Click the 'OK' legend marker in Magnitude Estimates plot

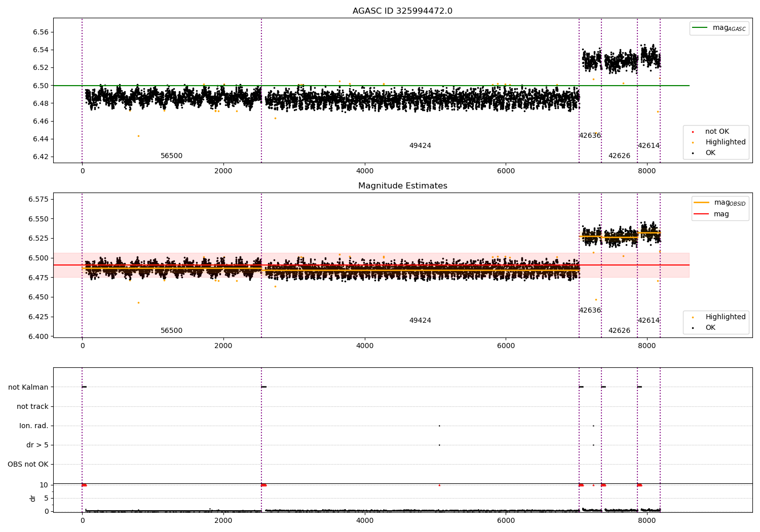tap(693, 328)
